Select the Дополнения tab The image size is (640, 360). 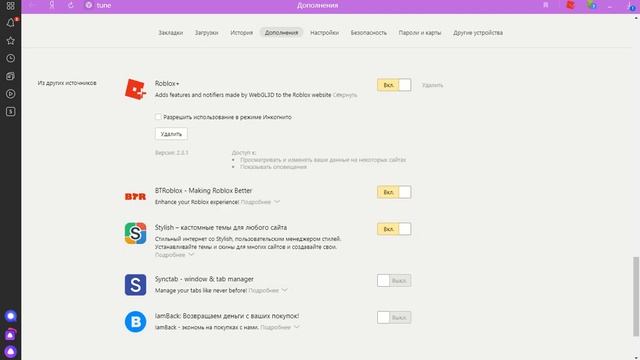click(x=281, y=33)
